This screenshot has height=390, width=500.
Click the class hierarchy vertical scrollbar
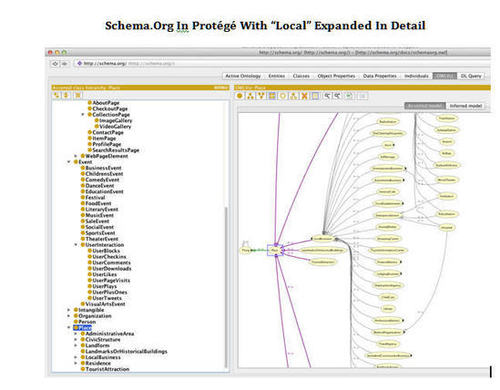pyautogui.click(x=226, y=287)
